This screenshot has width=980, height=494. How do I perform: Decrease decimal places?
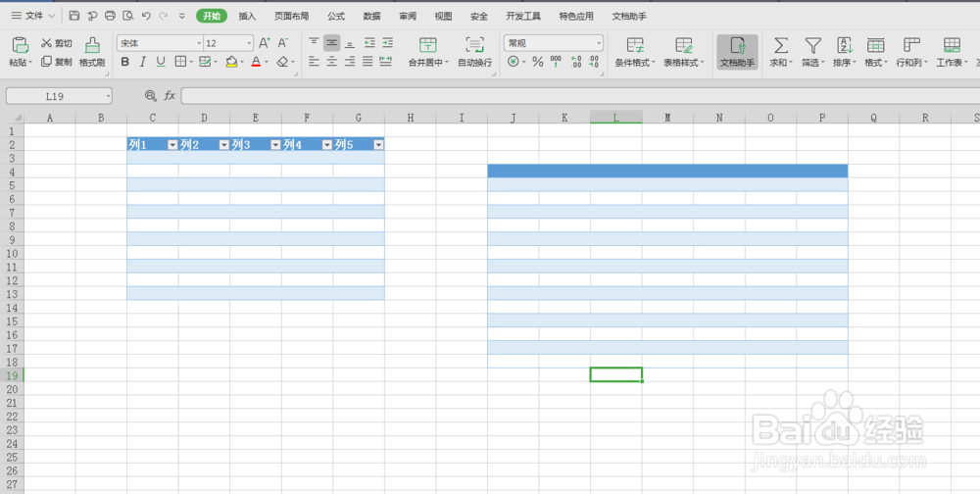[593, 62]
